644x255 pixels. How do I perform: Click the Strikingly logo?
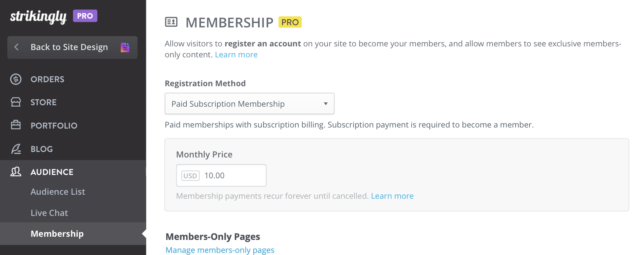(38, 16)
